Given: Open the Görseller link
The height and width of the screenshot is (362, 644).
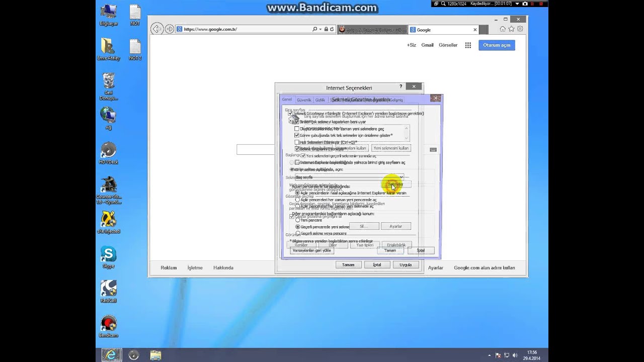Looking at the screenshot, I should click(x=448, y=45).
